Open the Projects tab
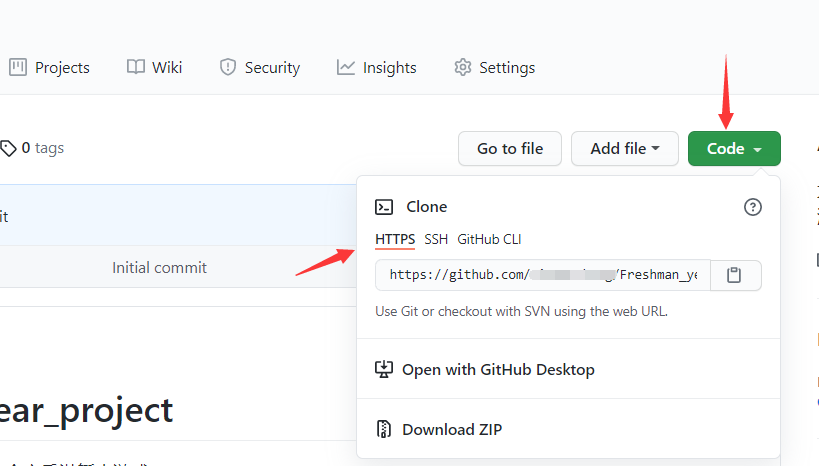Screen dimensions: 819x466 pos(49,67)
